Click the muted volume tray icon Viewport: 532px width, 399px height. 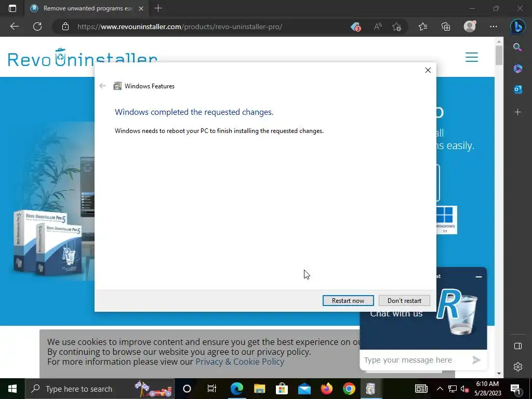pyautogui.click(x=465, y=389)
